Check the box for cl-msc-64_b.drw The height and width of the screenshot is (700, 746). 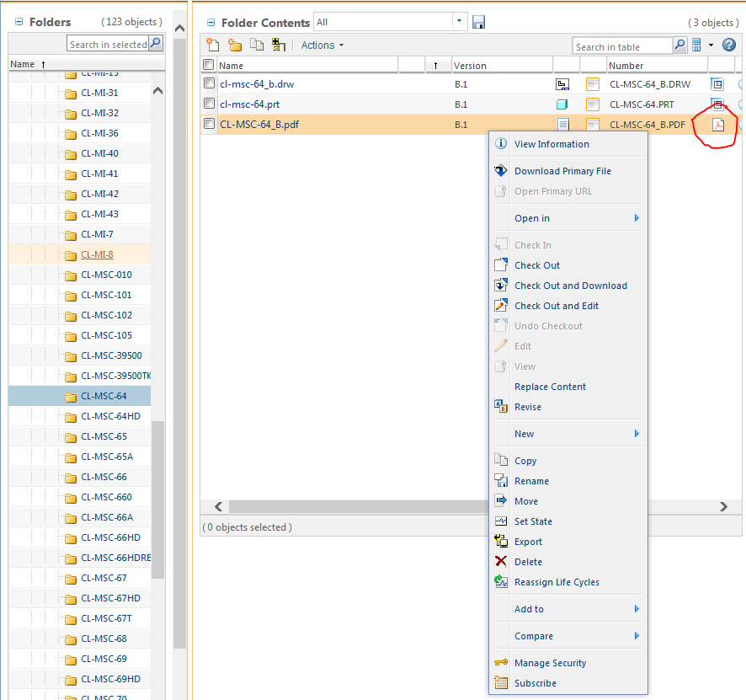tap(209, 83)
